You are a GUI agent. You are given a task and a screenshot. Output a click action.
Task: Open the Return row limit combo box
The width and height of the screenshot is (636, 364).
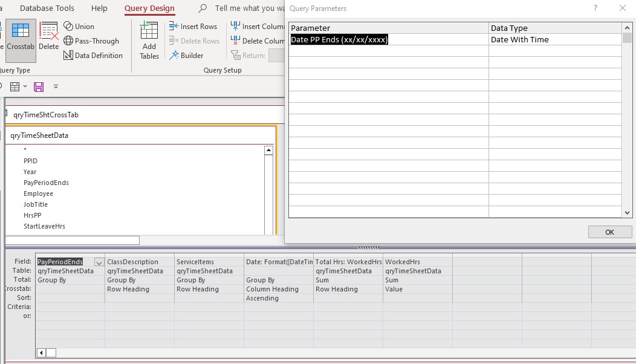pyautogui.click(x=276, y=55)
